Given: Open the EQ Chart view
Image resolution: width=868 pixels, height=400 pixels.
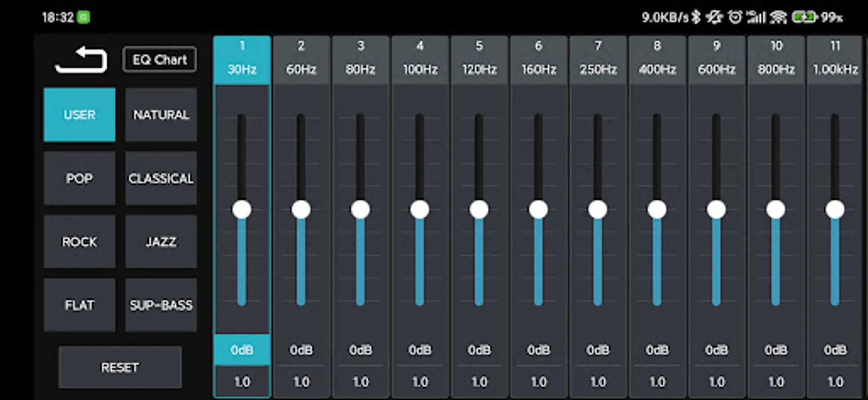Looking at the screenshot, I should [x=159, y=59].
